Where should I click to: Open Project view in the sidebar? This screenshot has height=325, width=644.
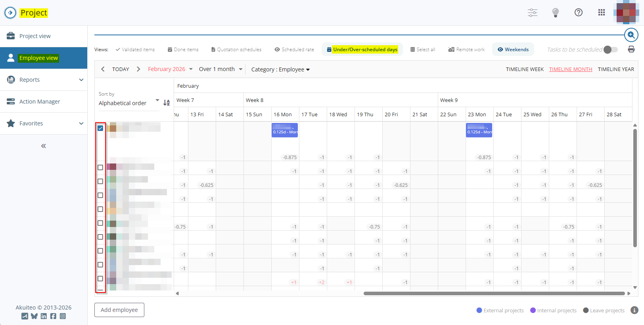coord(35,36)
